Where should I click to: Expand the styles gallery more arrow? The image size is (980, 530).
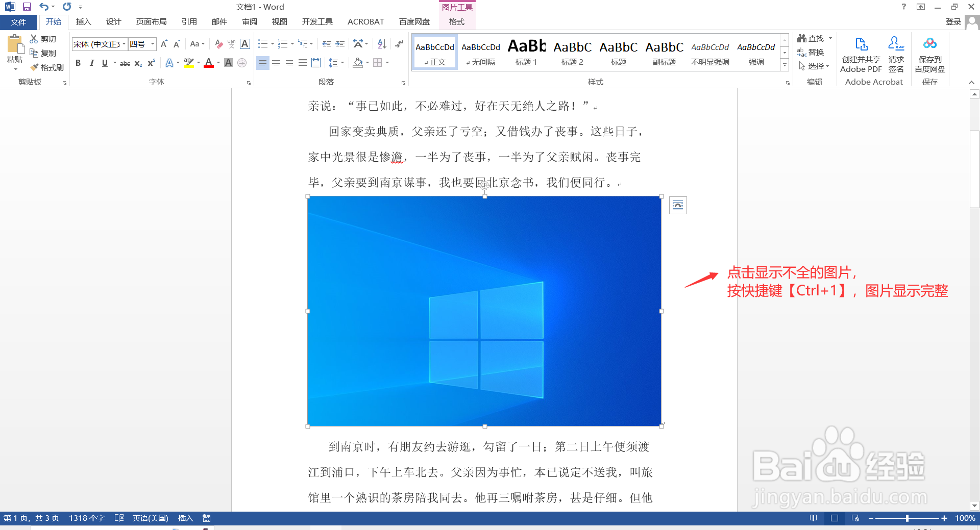(785, 65)
